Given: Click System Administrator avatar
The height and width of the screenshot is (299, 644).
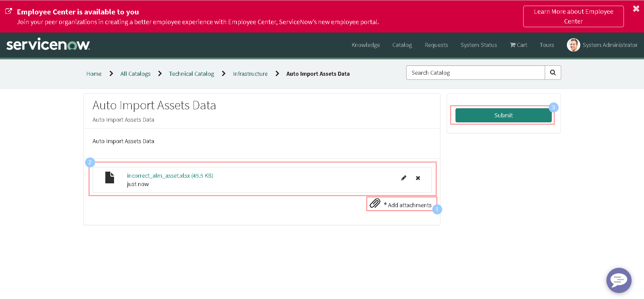Looking at the screenshot, I should click(x=573, y=45).
